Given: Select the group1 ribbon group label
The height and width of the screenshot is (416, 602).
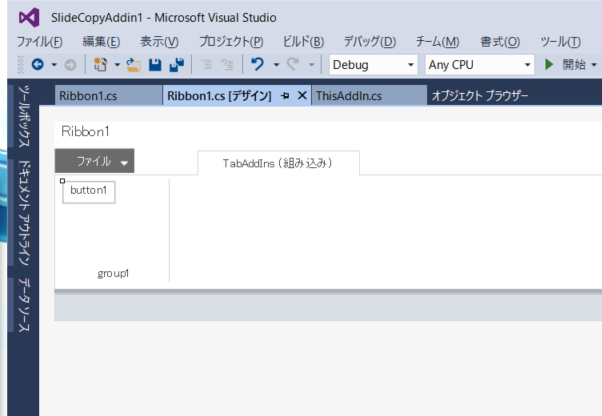Looking at the screenshot, I should (x=113, y=273).
